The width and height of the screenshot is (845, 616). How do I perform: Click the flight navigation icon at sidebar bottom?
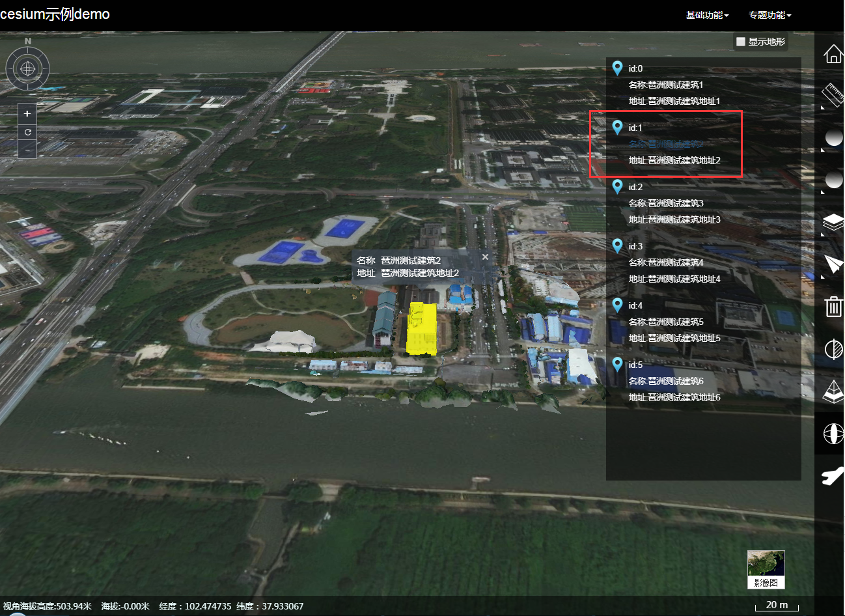[x=834, y=477]
